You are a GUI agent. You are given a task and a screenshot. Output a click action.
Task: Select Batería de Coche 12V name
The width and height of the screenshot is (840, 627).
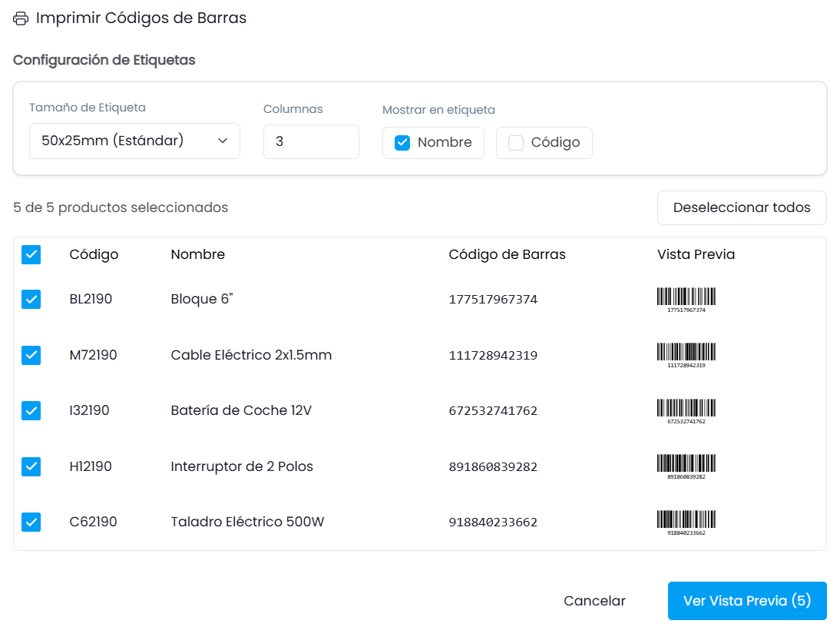[241, 410]
